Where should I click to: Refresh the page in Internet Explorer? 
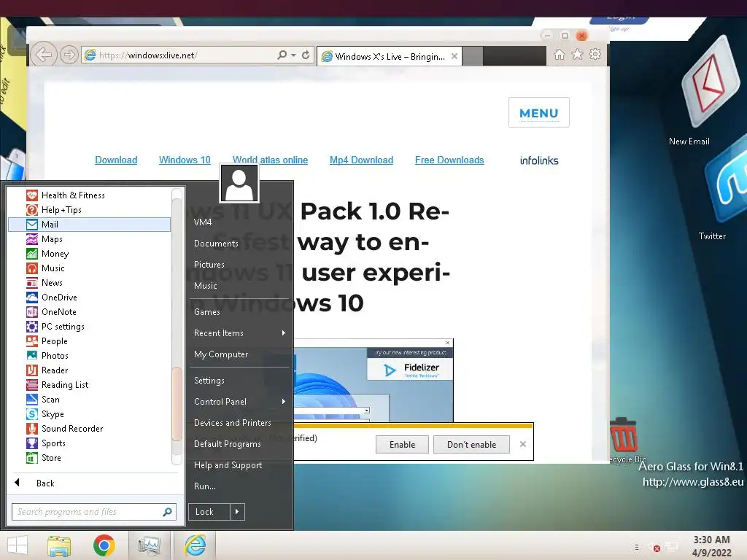click(306, 55)
